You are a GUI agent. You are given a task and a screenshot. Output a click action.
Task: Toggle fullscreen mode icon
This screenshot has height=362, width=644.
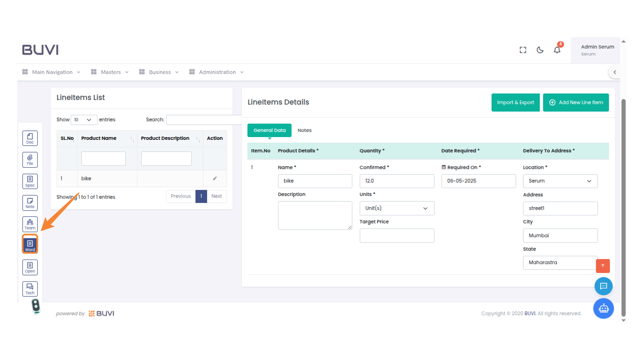(x=523, y=50)
